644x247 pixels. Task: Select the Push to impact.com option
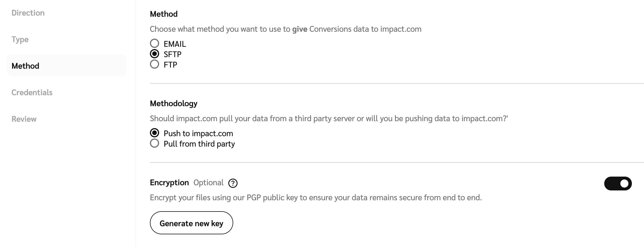155,133
